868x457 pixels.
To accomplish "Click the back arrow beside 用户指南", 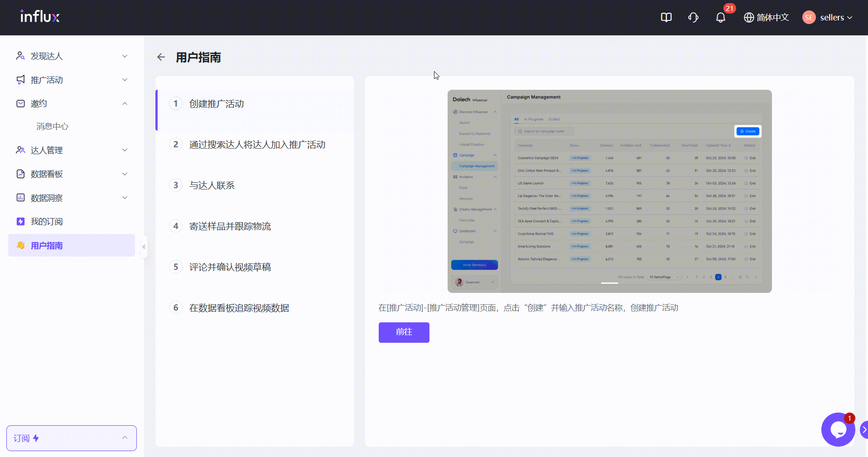I will point(161,57).
